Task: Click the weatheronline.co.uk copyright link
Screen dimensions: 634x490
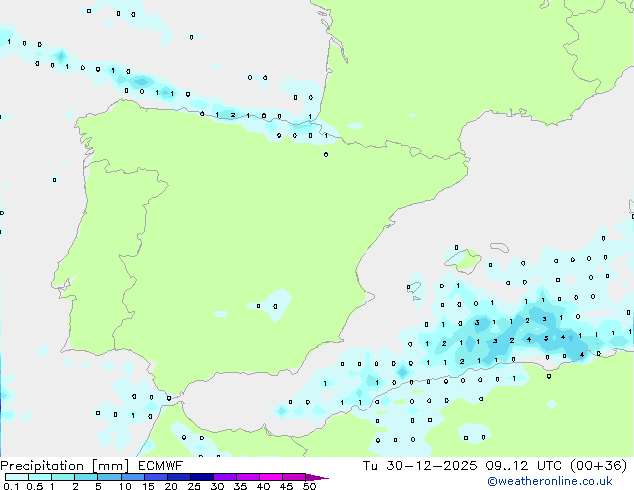Action: (550, 481)
